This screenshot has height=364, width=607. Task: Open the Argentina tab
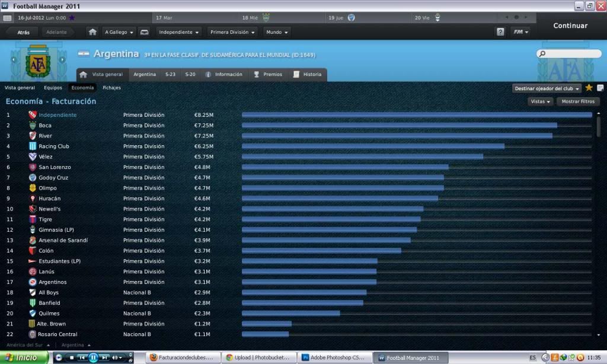(145, 74)
